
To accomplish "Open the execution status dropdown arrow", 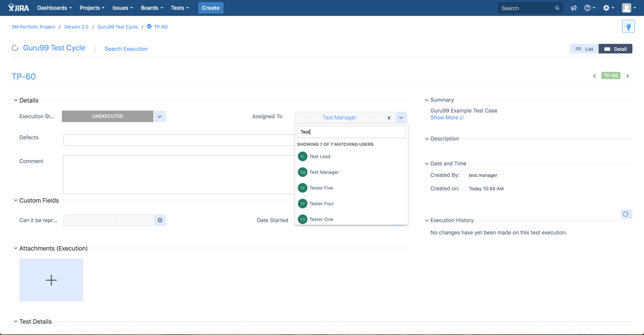I will tap(160, 116).
